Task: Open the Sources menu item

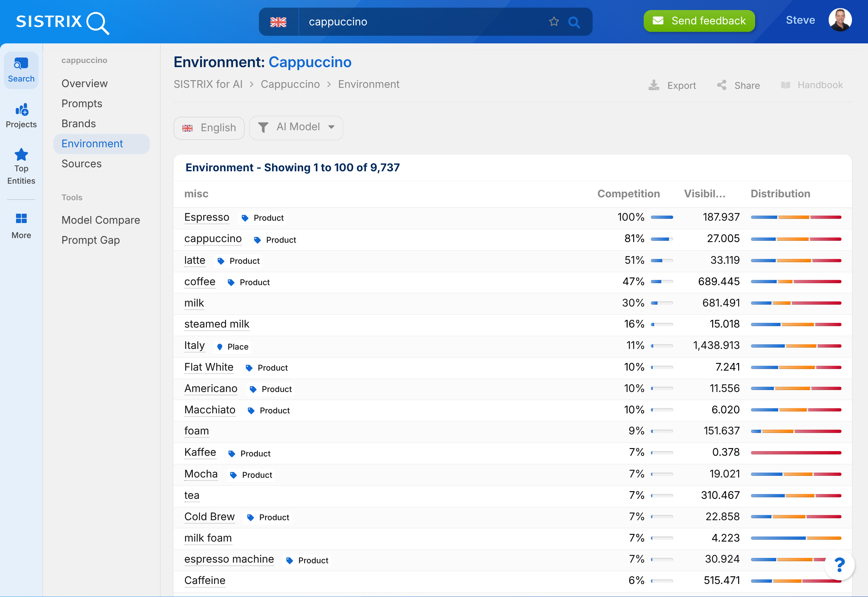Action: point(81,164)
